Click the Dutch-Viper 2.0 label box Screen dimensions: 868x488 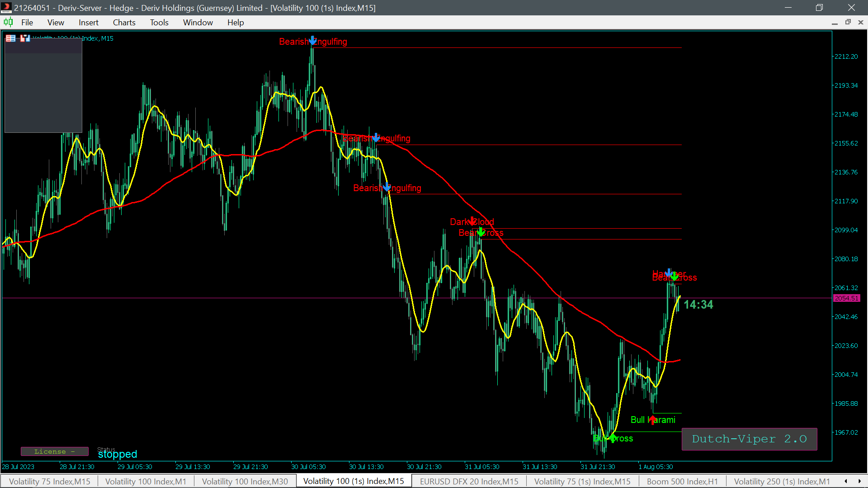(x=749, y=439)
